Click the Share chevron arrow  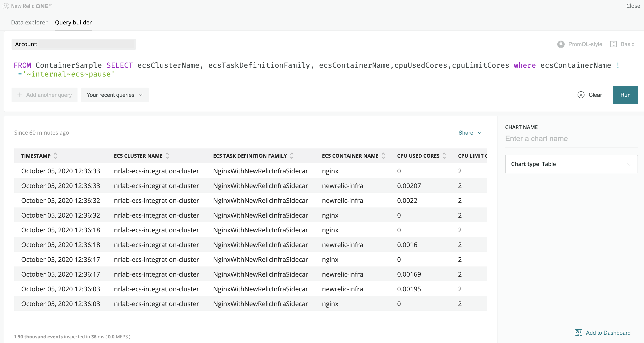tap(480, 133)
